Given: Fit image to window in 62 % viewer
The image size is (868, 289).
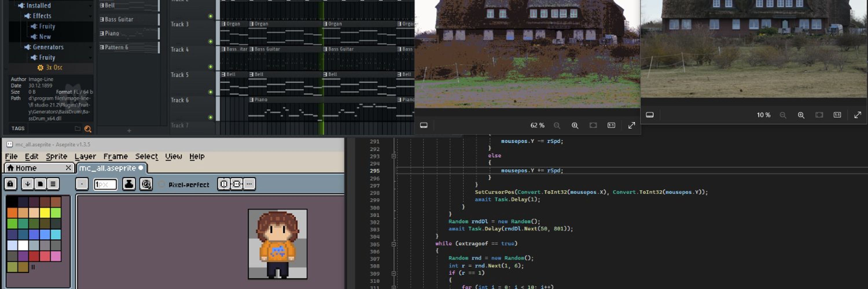Looking at the screenshot, I should pos(593,125).
